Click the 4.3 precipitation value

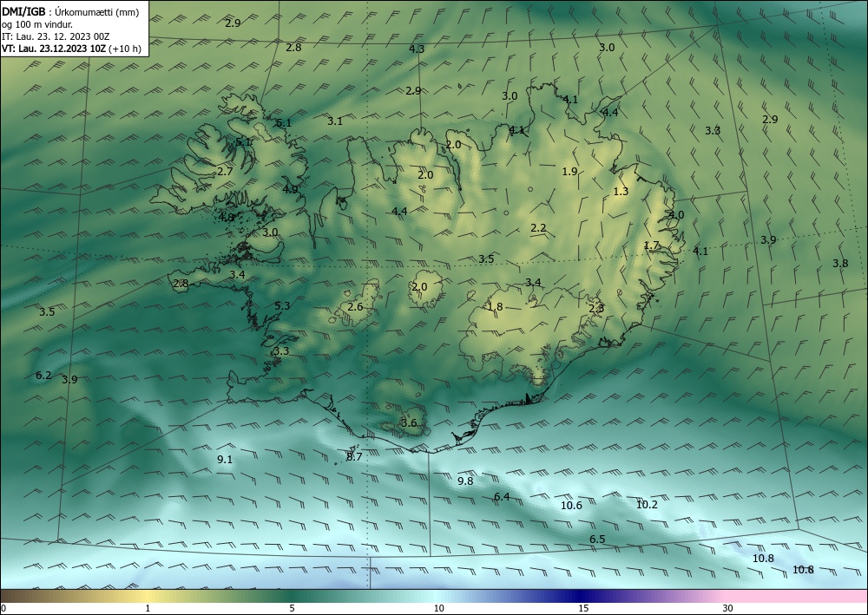[417, 49]
